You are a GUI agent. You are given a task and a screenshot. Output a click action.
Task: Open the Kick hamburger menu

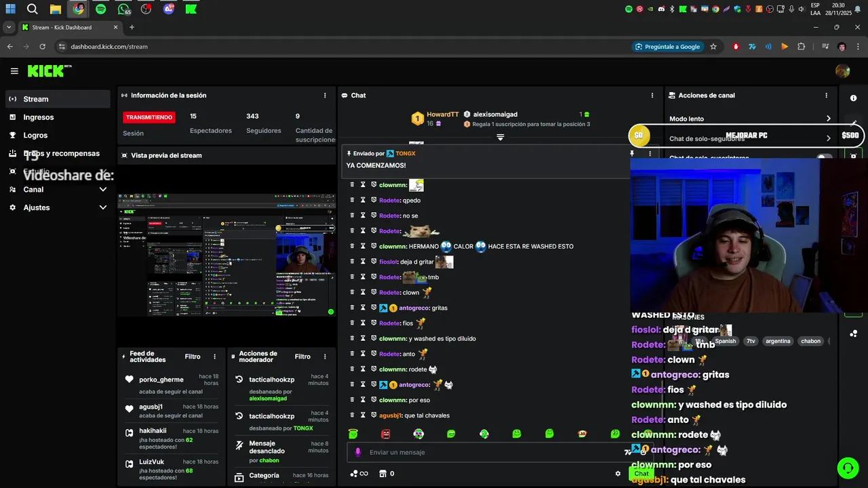coord(14,70)
